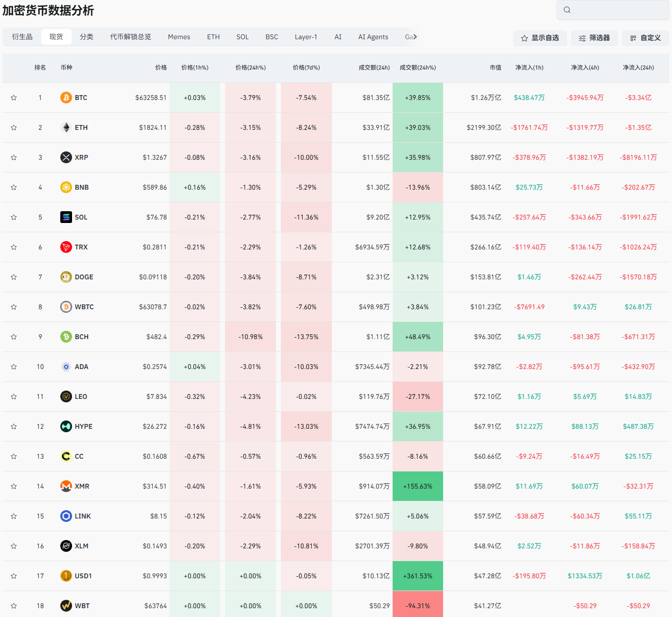Click the Ethereum ETH coin icon

tap(66, 127)
